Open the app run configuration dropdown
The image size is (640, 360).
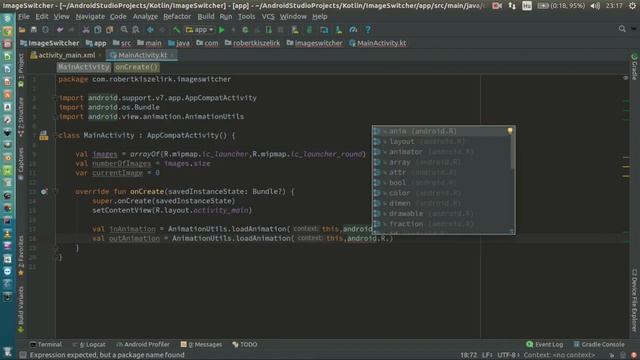(x=200, y=30)
